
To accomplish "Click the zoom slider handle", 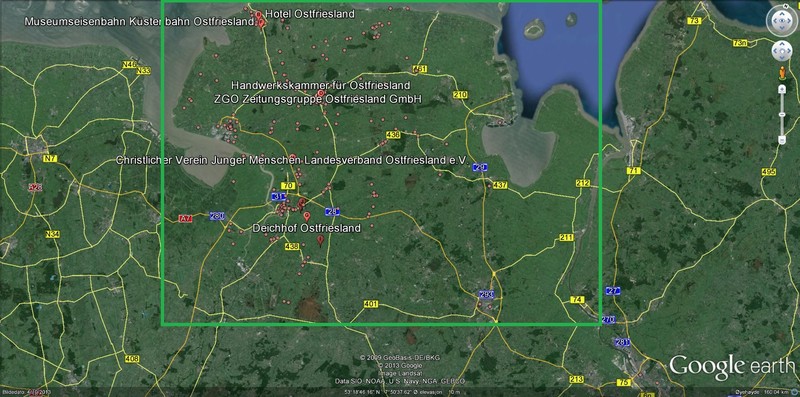I will (x=782, y=114).
